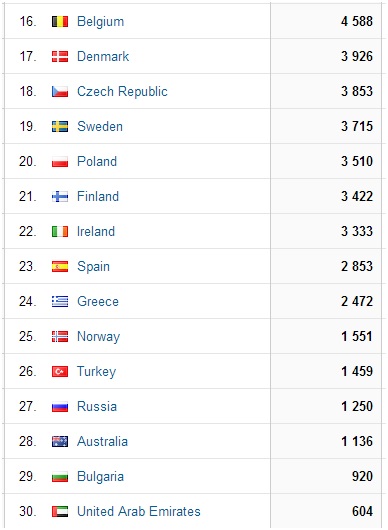Click the Czech Republic flag icon
The height and width of the screenshot is (530, 388).
tap(60, 92)
